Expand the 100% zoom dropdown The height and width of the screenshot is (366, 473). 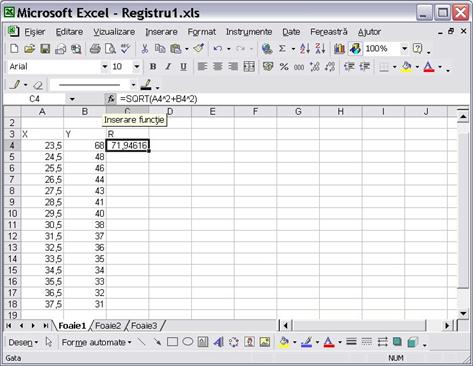(x=404, y=49)
